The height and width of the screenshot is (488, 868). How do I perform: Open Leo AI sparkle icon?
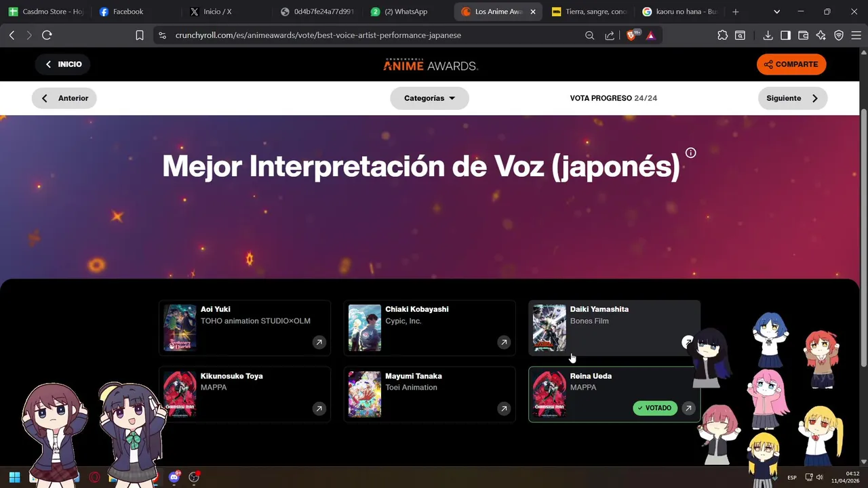click(x=821, y=35)
